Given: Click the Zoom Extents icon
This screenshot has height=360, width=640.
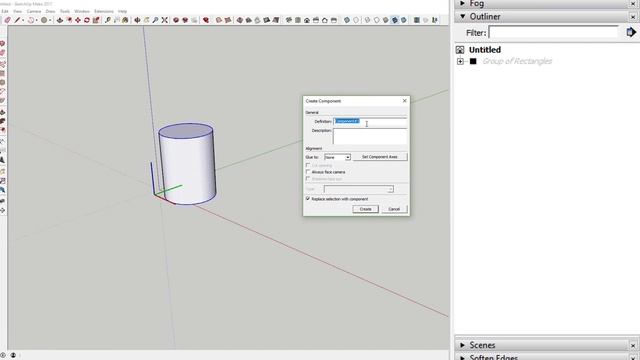Looking at the screenshot, I should (x=164, y=20).
